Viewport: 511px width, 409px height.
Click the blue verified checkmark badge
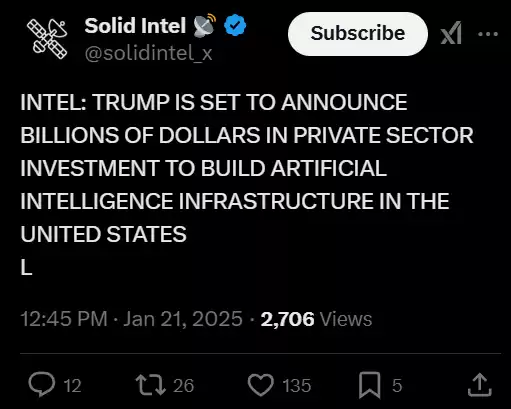point(235,25)
